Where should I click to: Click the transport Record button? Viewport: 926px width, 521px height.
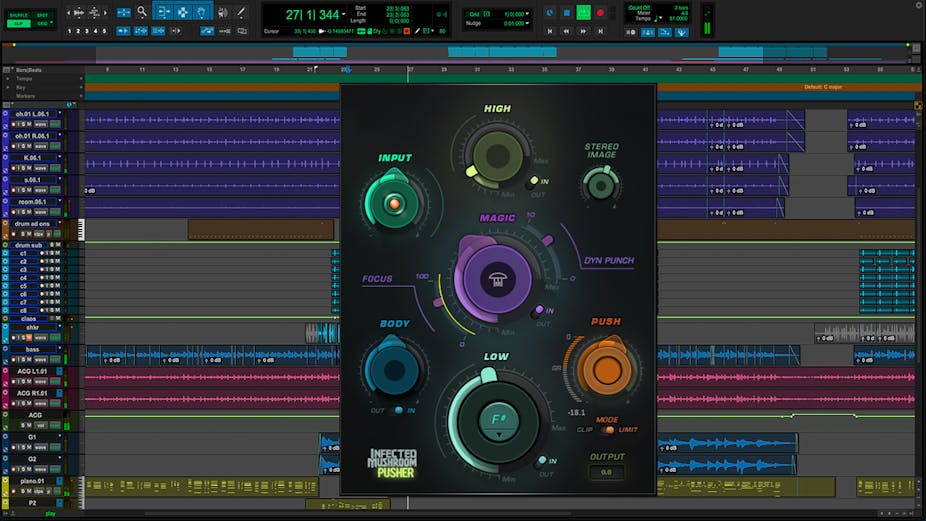pyautogui.click(x=600, y=13)
